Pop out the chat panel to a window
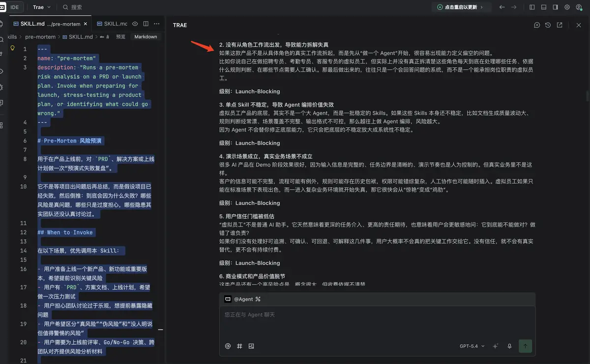This screenshot has width=590, height=364. pyautogui.click(x=560, y=25)
